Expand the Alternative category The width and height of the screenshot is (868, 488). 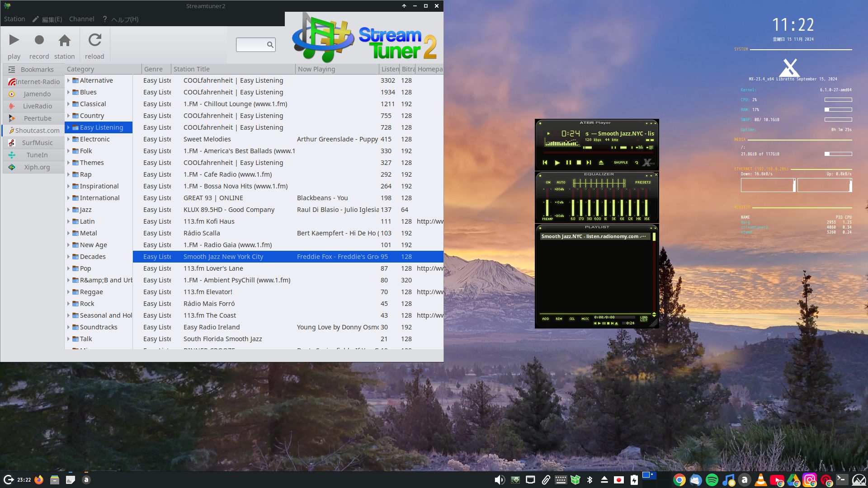(x=69, y=80)
